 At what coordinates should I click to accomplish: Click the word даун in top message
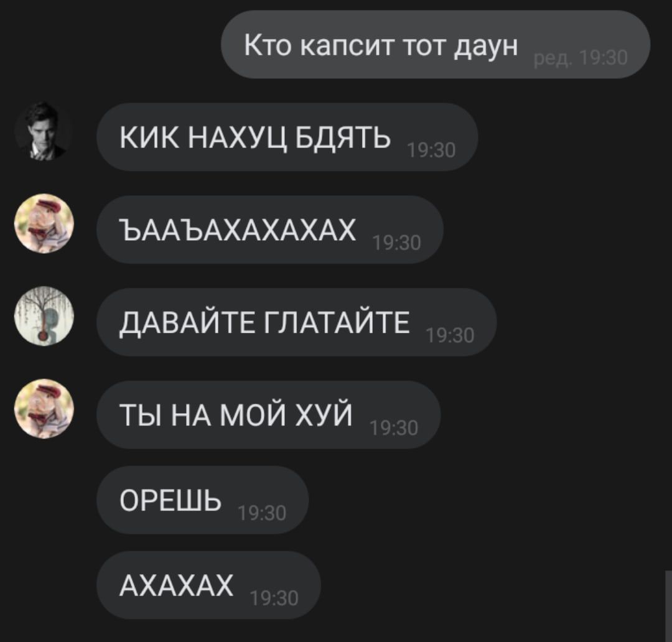tap(486, 46)
